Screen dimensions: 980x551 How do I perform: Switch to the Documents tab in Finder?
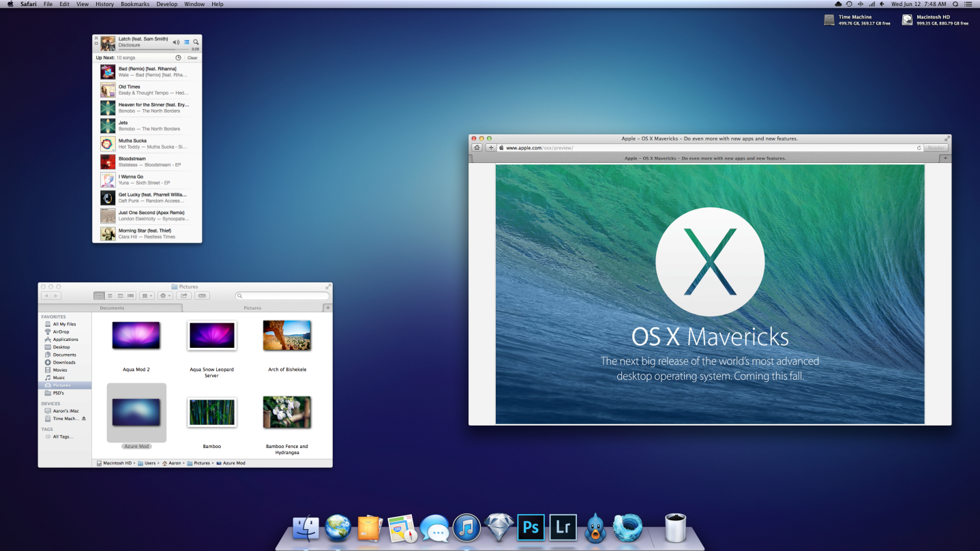(112, 308)
